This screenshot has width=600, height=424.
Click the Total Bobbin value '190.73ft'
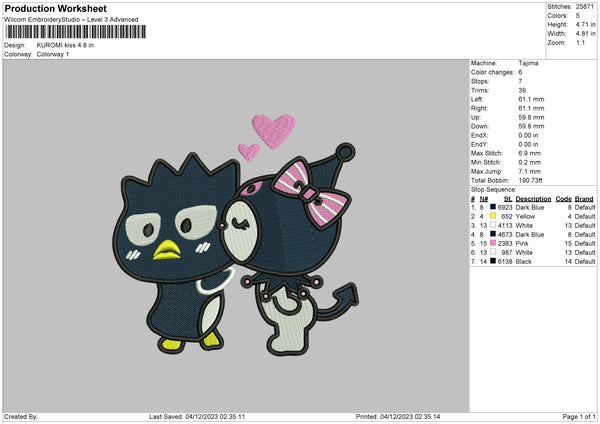[x=530, y=180]
